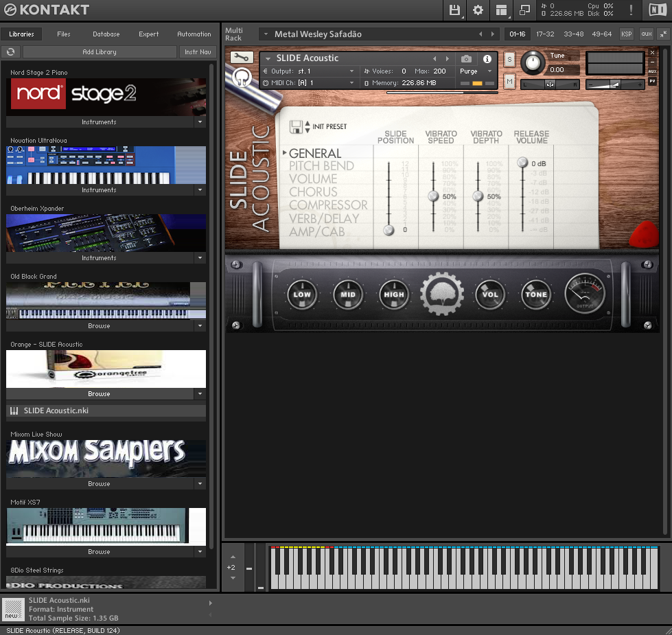Open Novation UltraNova Instruments dropdown arrow

[x=200, y=190]
